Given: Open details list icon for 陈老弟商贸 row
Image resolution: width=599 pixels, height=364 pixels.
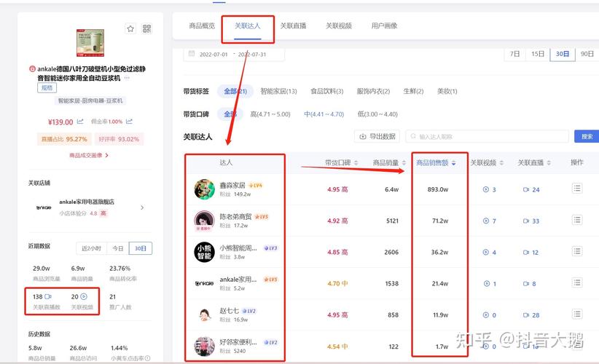Looking at the screenshot, I should [x=577, y=220].
